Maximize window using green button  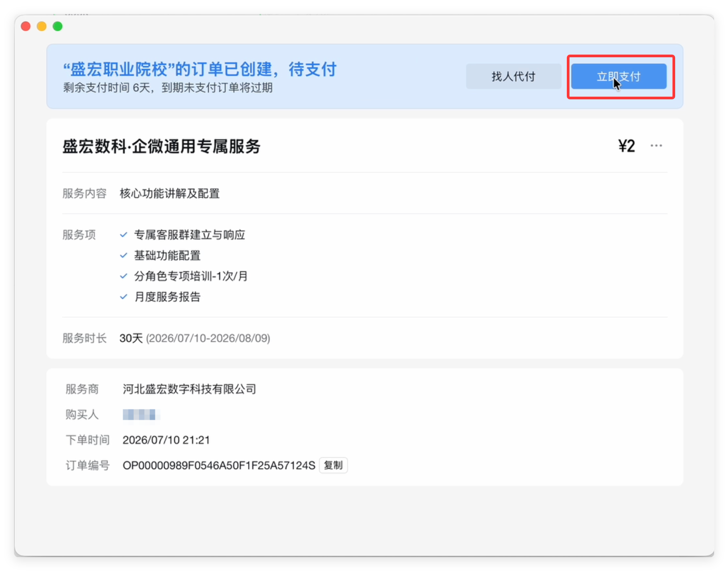pyautogui.click(x=58, y=26)
